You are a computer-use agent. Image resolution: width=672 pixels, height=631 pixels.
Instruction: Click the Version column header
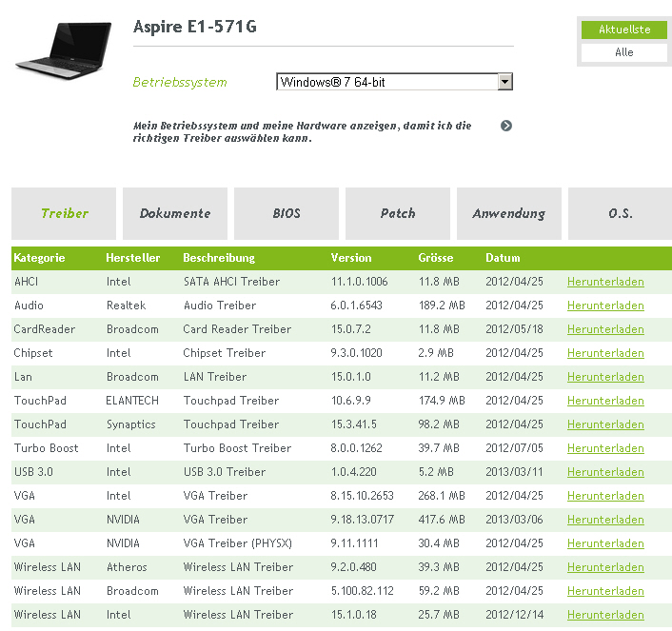351,258
